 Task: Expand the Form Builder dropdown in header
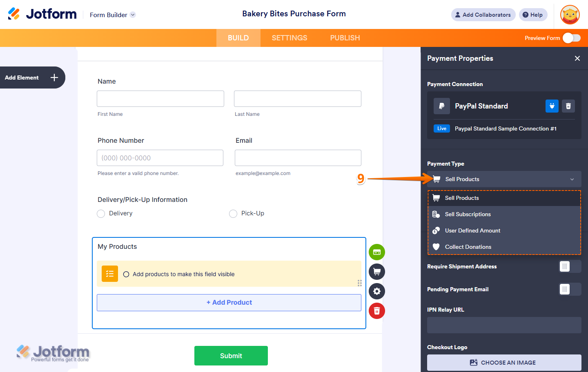pyautogui.click(x=112, y=15)
